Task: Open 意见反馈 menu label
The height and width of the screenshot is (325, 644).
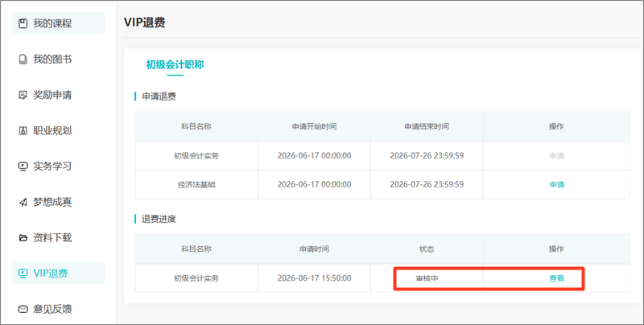Action: [x=52, y=309]
